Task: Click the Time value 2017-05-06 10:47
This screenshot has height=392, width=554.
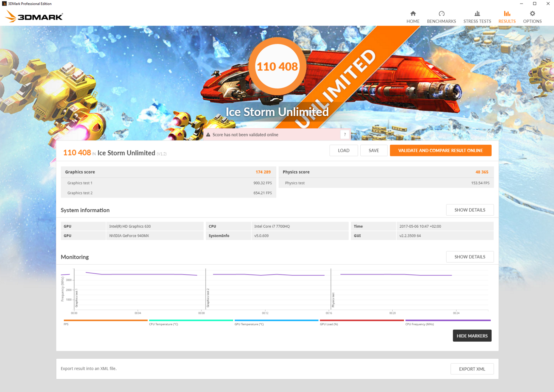Action: pyautogui.click(x=420, y=226)
